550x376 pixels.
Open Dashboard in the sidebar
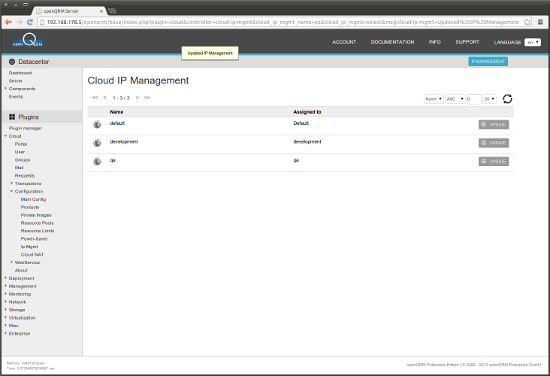[20, 73]
